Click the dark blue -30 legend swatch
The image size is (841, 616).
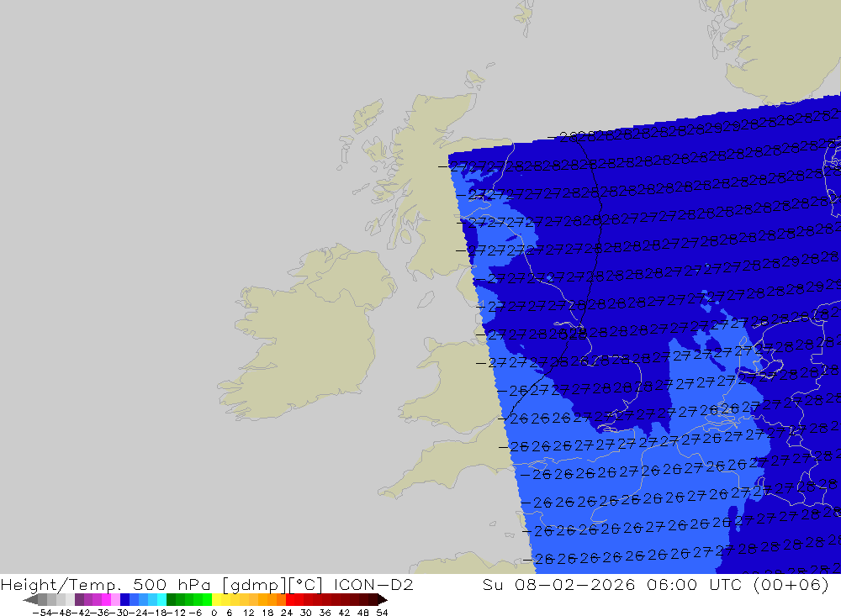click(x=125, y=600)
